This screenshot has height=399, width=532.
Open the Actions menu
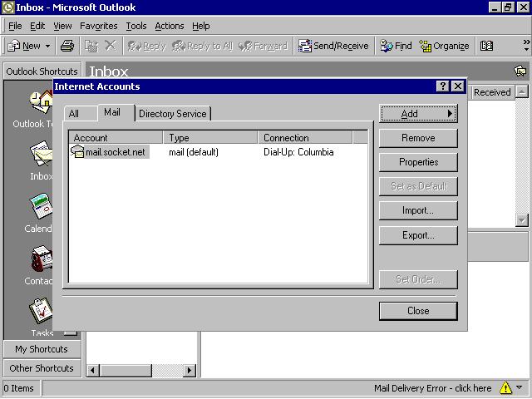click(x=170, y=26)
